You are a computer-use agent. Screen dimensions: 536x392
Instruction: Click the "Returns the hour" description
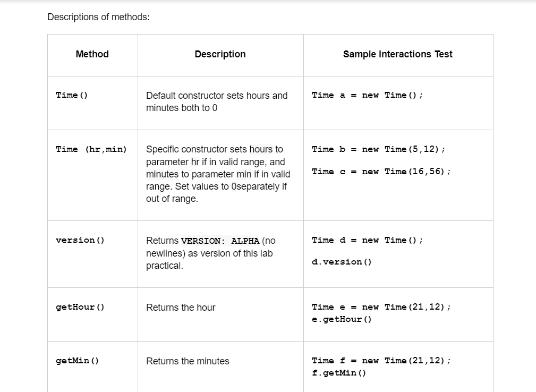tap(181, 308)
